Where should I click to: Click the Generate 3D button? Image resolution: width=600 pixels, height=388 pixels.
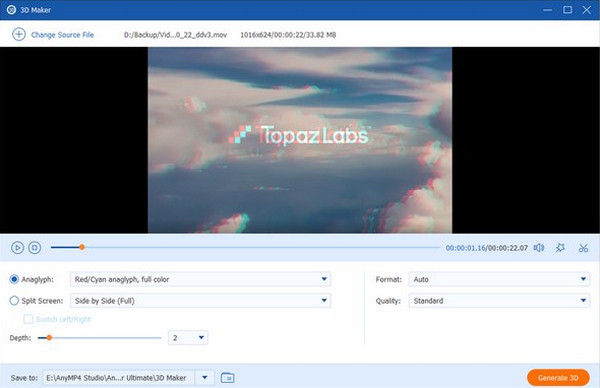tap(558, 378)
